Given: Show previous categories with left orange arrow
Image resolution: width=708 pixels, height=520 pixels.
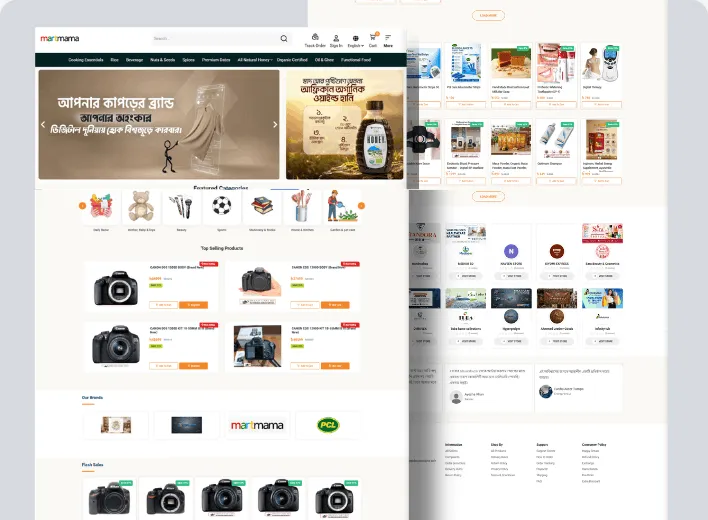Looking at the screenshot, I should [x=82, y=206].
